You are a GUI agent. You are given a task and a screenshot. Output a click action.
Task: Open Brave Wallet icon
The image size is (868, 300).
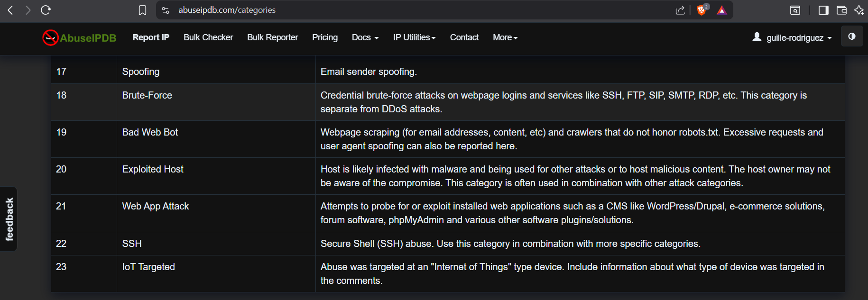click(x=841, y=10)
